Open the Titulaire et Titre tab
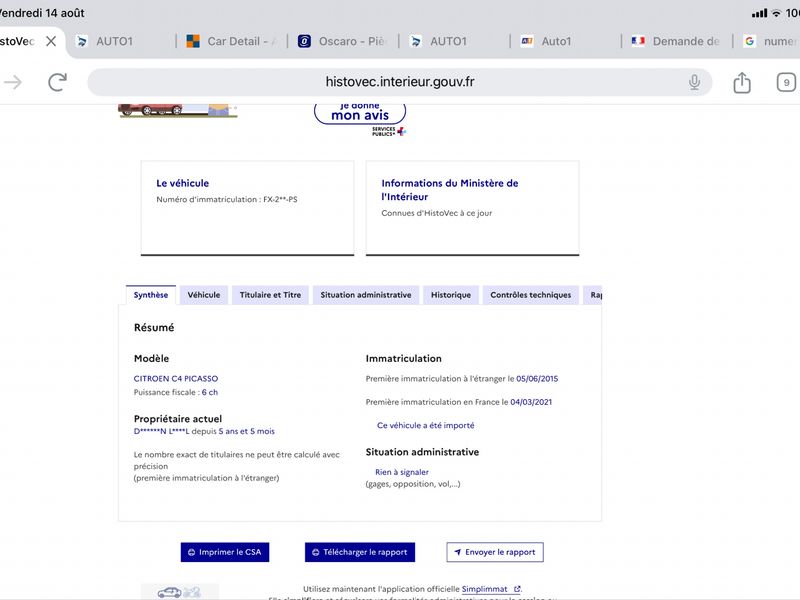 (270, 295)
